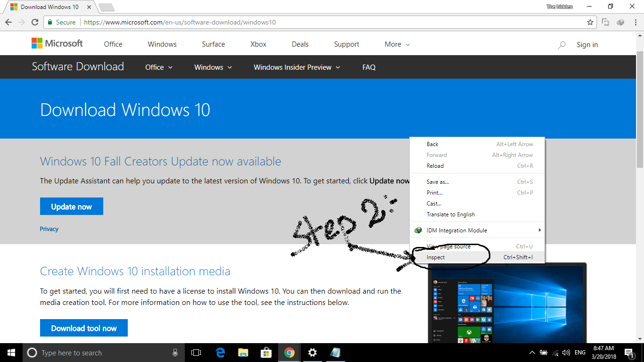644x362 pixels.
Task: Select the Download Windows 10 browser tab
Action: [x=49, y=7]
